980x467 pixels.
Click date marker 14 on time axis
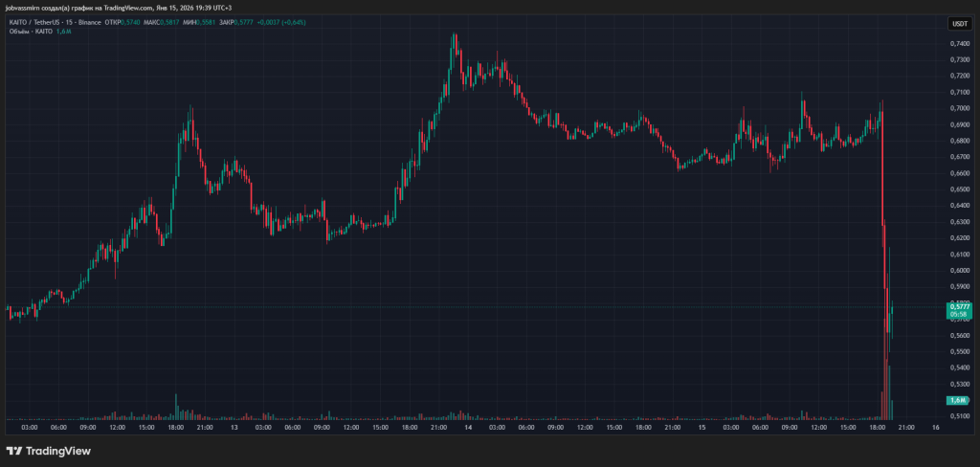(468, 427)
